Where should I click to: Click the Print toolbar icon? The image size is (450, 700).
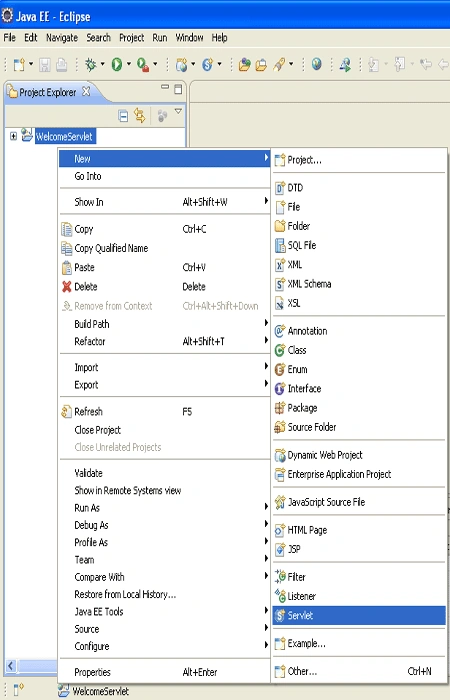[x=62, y=65]
